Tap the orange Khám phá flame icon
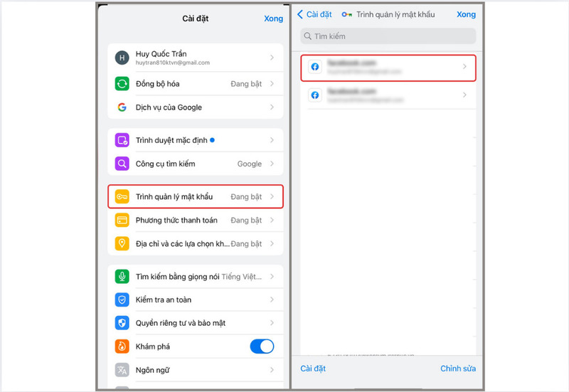 coord(122,346)
